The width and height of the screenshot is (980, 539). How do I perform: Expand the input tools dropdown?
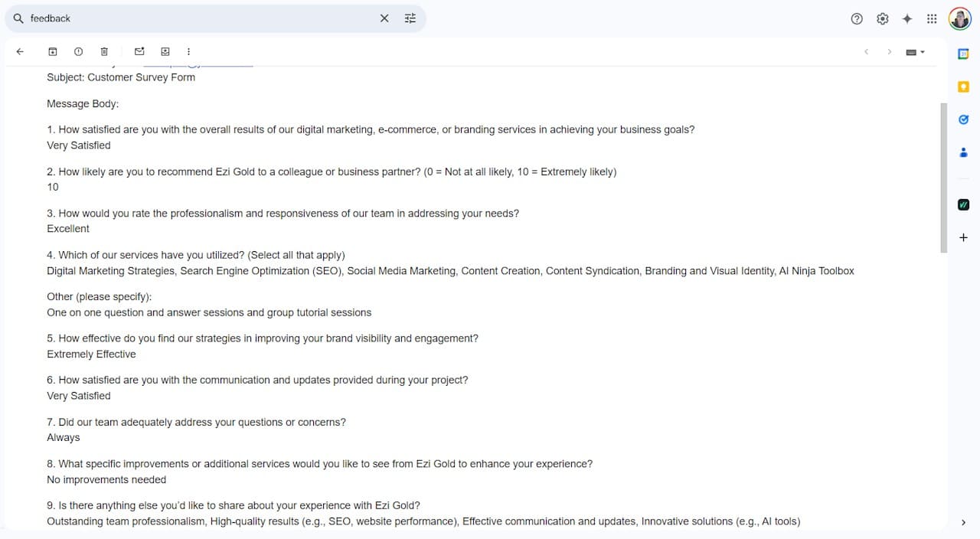pos(916,52)
